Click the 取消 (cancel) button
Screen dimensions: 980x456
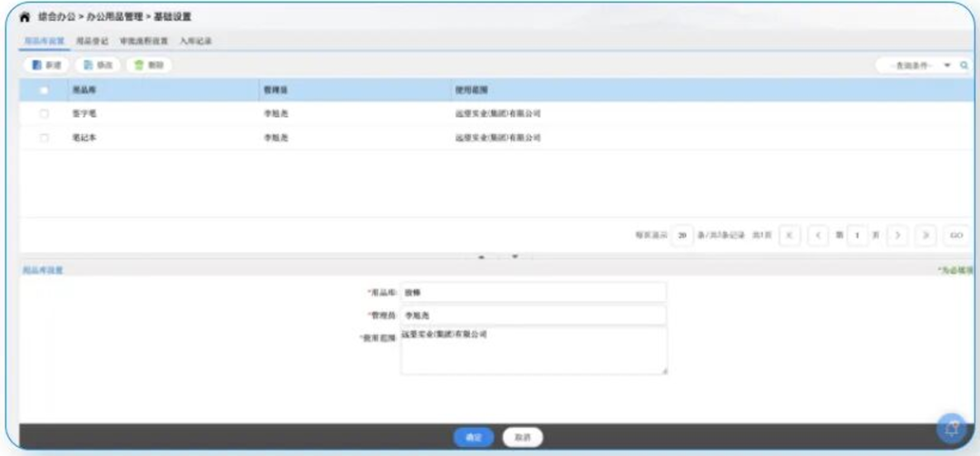[x=523, y=438]
